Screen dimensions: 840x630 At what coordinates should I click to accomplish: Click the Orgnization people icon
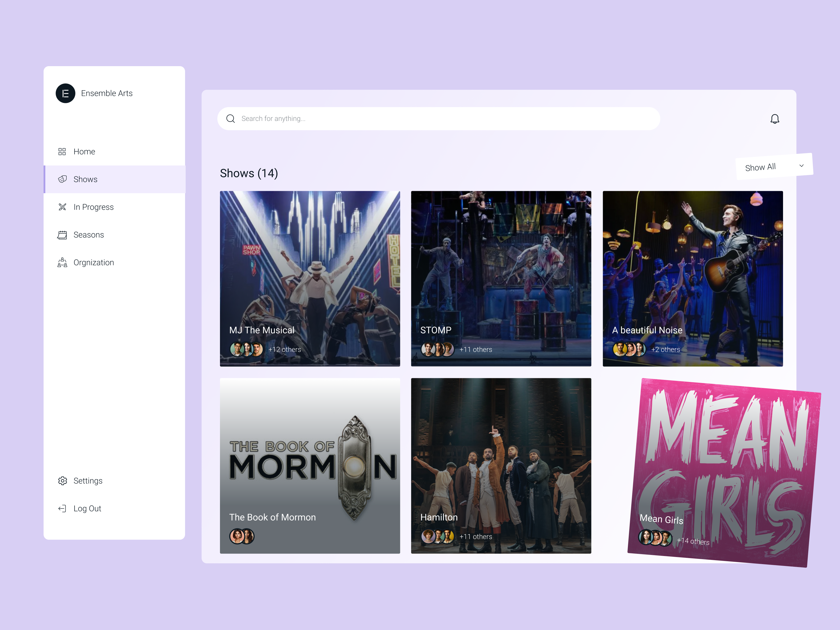point(62,262)
